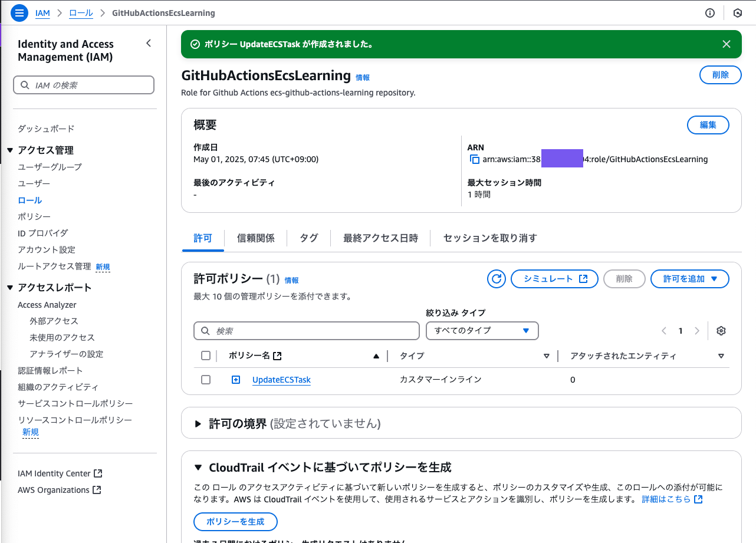
Task: Open the table preferences gear icon
Action: click(x=721, y=331)
